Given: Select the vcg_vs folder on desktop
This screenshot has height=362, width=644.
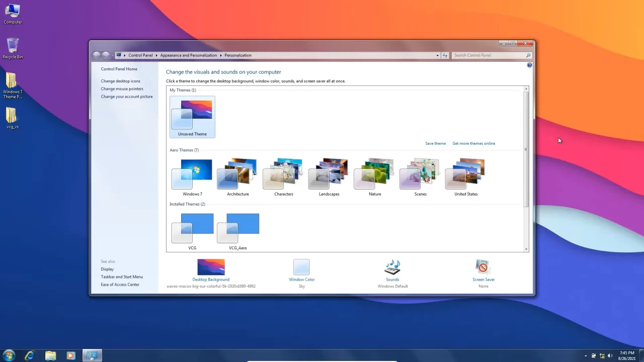Looking at the screenshot, I should pos(13,119).
